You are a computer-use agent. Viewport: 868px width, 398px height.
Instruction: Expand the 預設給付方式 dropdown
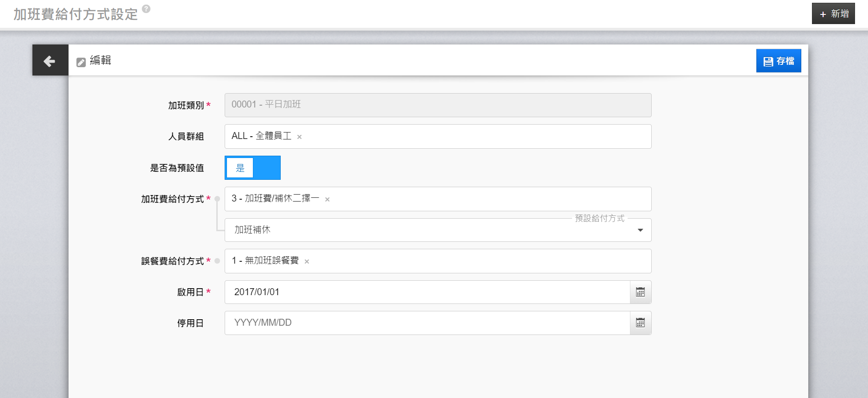(x=640, y=230)
